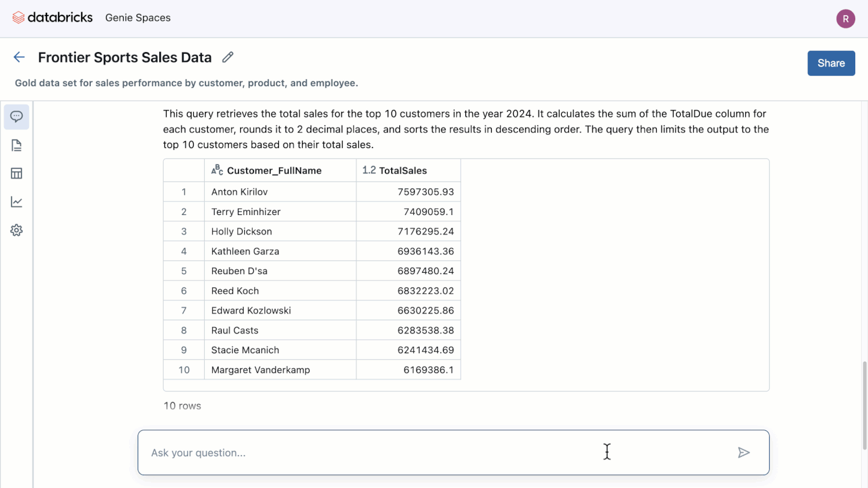Click the Frontier Sports Sales Data title
This screenshot has width=868, height=488.
pyautogui.click(x=124, y=57)
